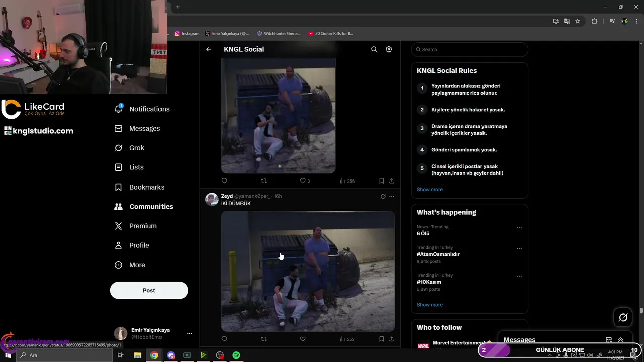This screenshot has width=644, height=362.
Task: Expand the More menu in the sidebar
Action: coord(130,265)
